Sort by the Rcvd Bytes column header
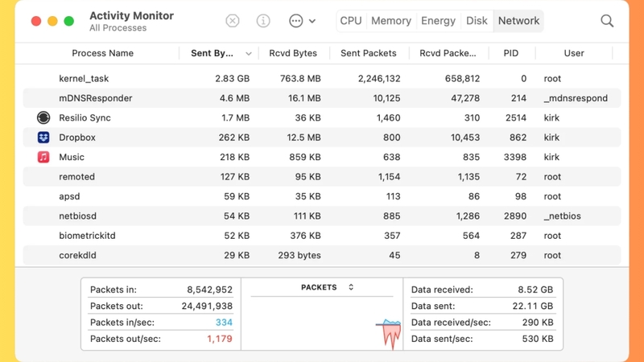The height and width of the screenshot is (362, 644). [x=293, y=53]
